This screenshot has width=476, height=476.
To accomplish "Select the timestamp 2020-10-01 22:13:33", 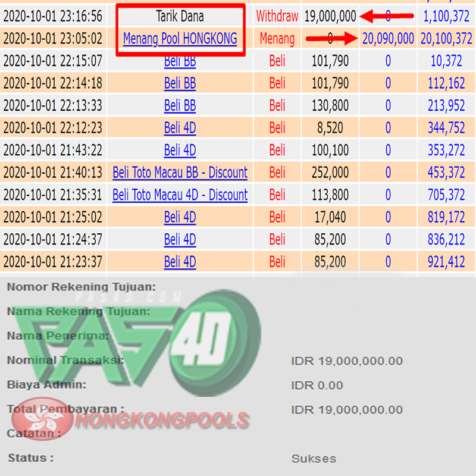I will click(x=53, y=106).
